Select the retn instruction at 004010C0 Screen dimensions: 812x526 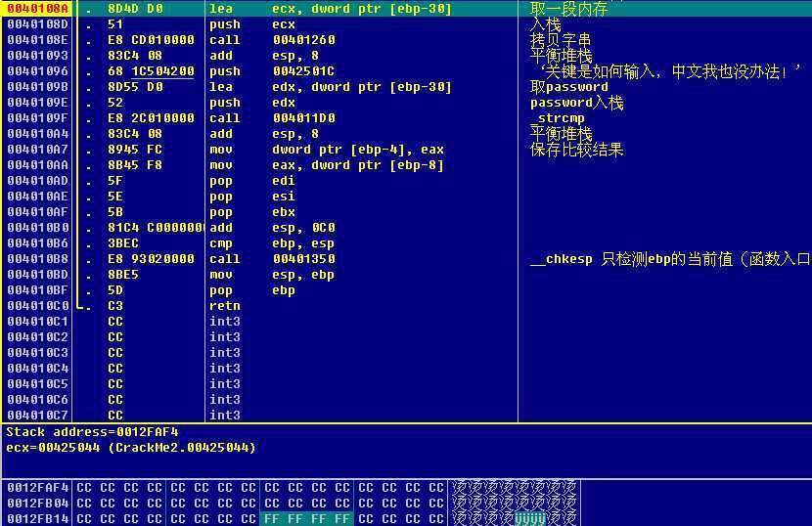[225, 305]
